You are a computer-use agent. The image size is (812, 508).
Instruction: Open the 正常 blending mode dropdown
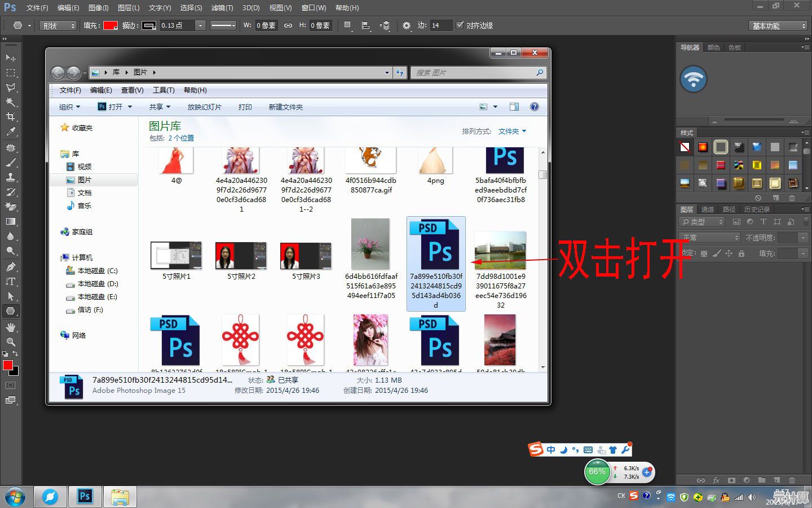709,237
